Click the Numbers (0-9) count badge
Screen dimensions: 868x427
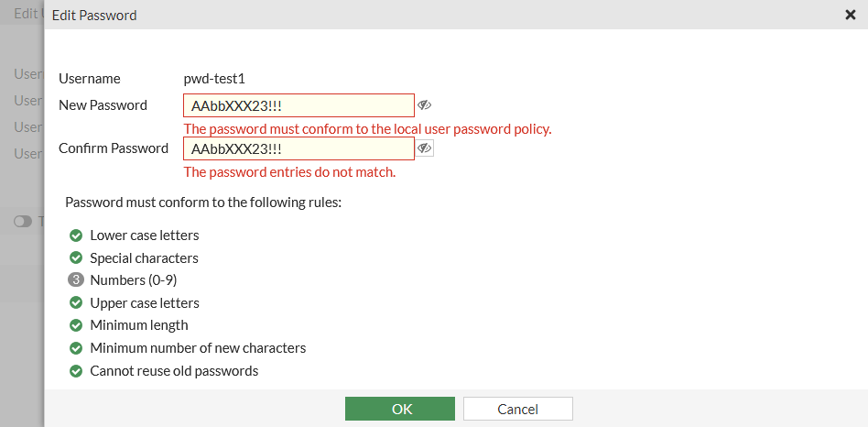[77, 280]
